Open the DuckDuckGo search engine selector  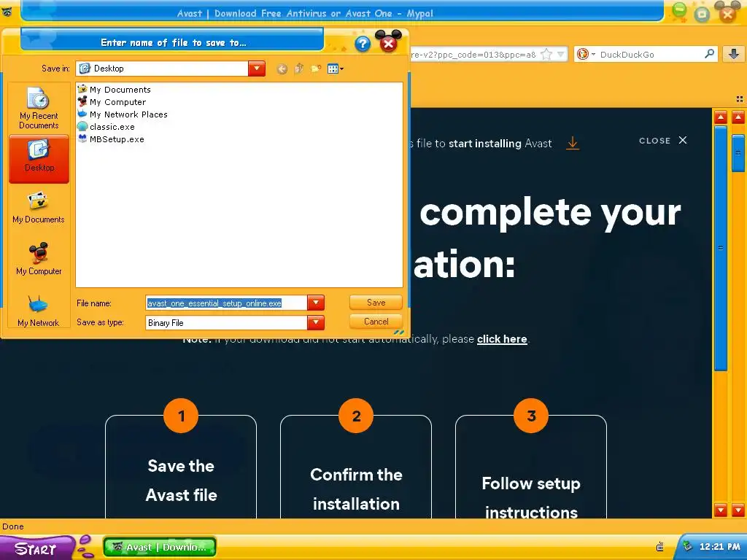(586, 54)
